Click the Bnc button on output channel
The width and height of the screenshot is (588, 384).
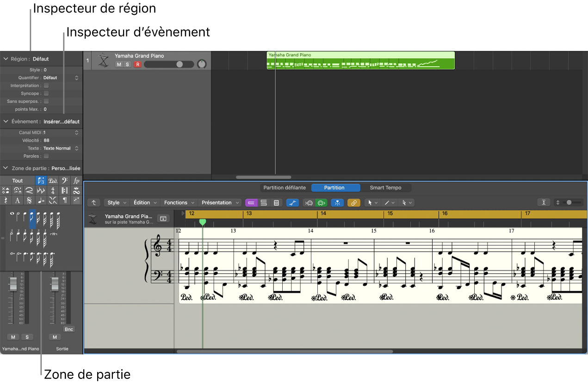(x=69, y=329)
